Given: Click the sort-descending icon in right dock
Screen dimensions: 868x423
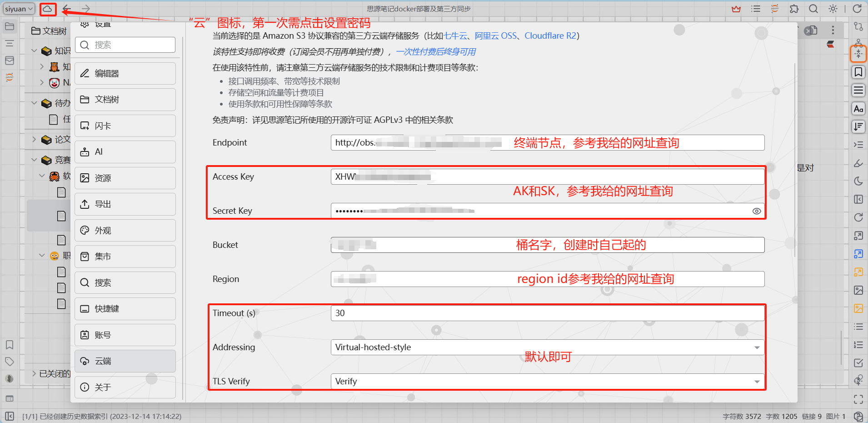Looking at the screenshot, I should click(x=858, y=126).
